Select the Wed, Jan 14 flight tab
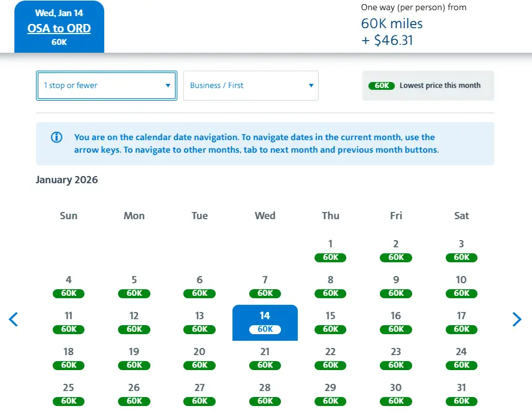This screenshot has width=532, height=415. tap(59, 27)
